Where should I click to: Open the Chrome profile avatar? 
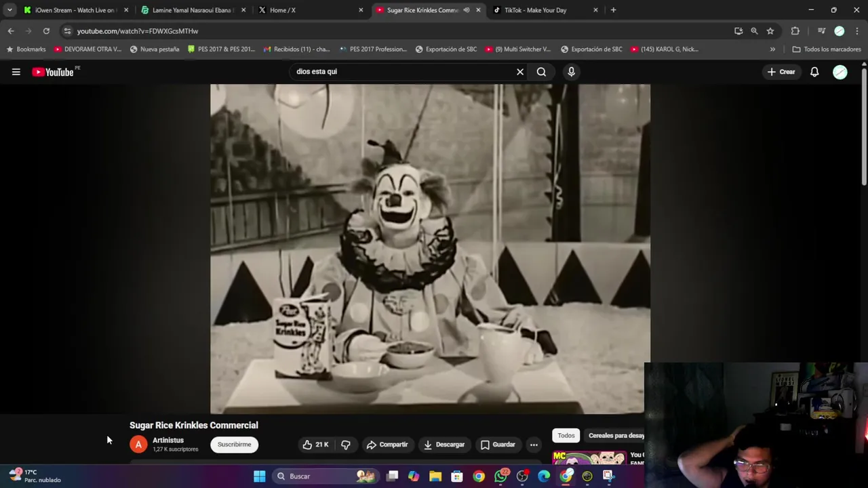coord(840,31)
